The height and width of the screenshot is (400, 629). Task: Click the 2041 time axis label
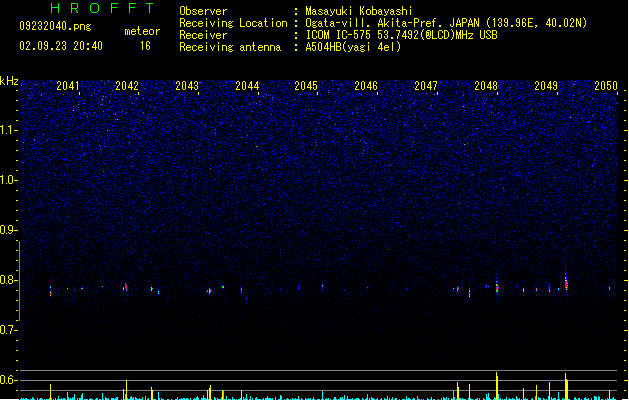tap(67, 86)
